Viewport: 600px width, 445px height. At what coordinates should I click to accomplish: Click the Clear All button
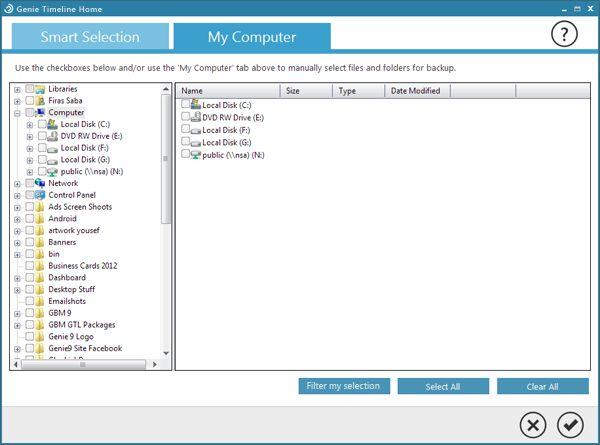coord(543,386)
